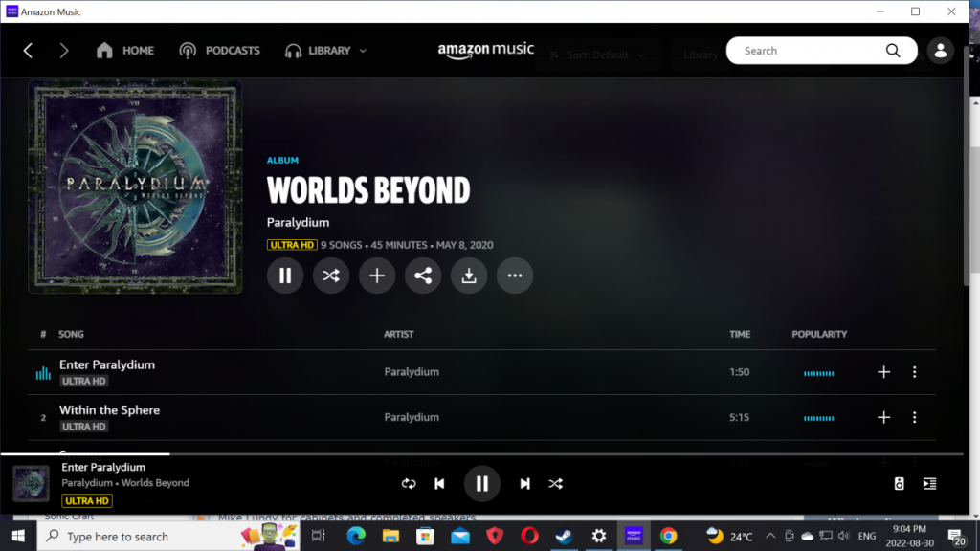This screenshot has height=551, width=980.
Task: Pause playback in the bottom player bar
Action: pos(482,484)
